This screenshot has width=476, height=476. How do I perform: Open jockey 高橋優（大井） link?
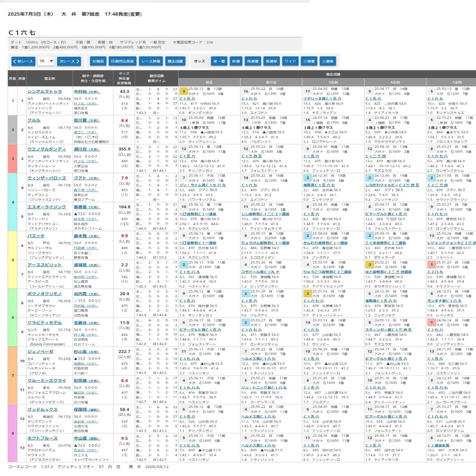(87, 207)
